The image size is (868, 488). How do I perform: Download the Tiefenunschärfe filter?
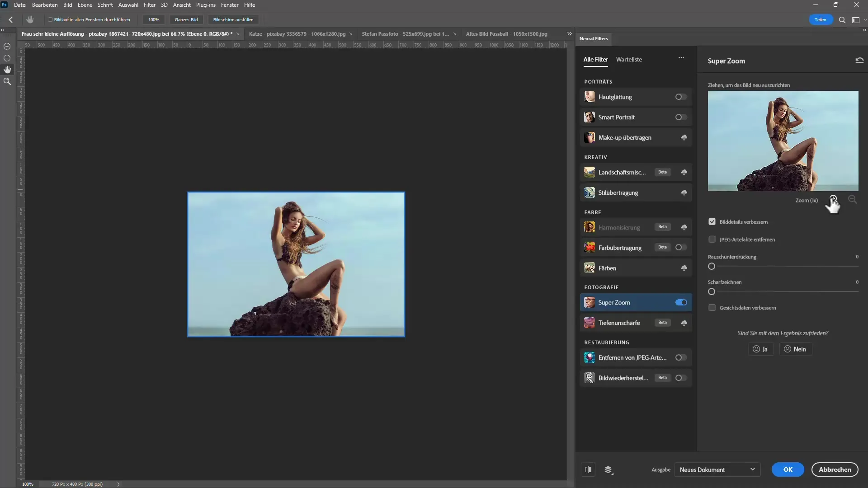(684, 323)
